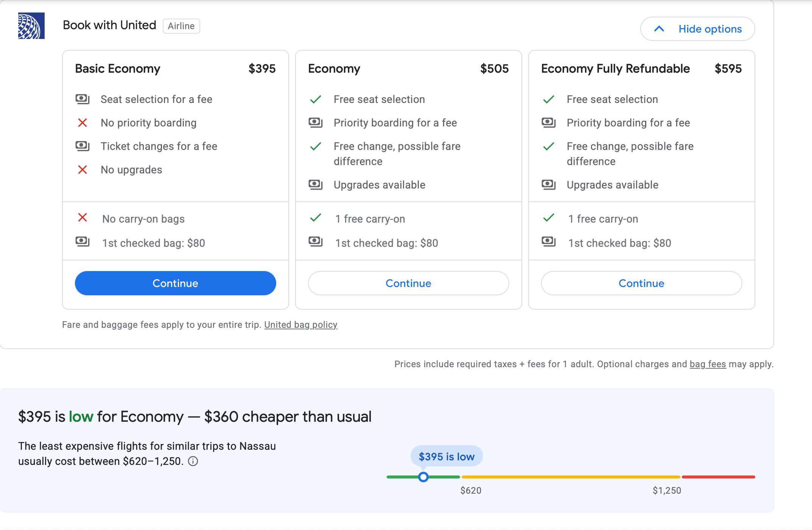812x530 pixels.
Task: Click red X next to No upgrades
Action: (x=82, y=170)
